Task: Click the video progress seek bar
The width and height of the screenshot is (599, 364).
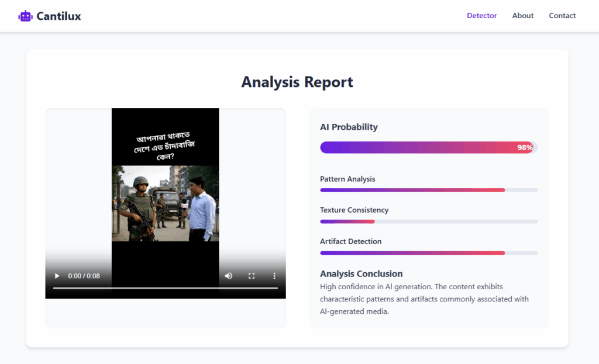Action: [x=166, y=289]
